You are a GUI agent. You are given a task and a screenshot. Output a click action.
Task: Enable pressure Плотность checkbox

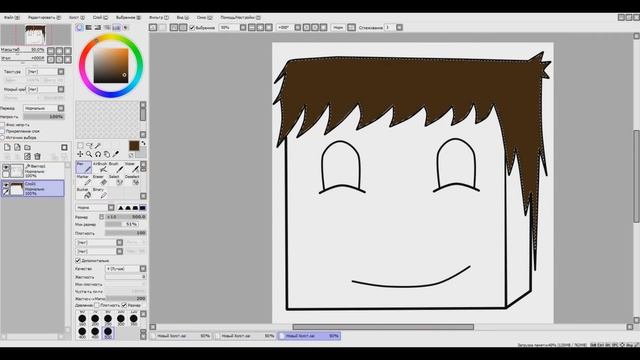click(x=97, y=305)
